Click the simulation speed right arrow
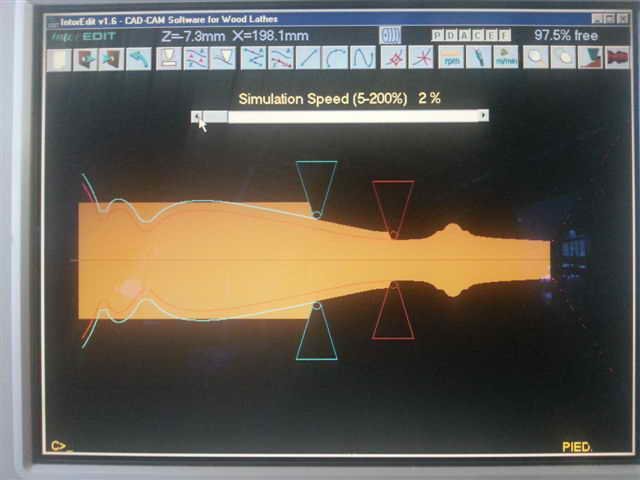 484,116
